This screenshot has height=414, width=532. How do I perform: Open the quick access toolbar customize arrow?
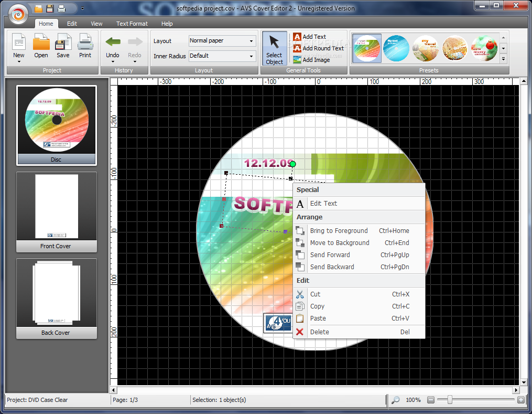(x=82, y=8)
